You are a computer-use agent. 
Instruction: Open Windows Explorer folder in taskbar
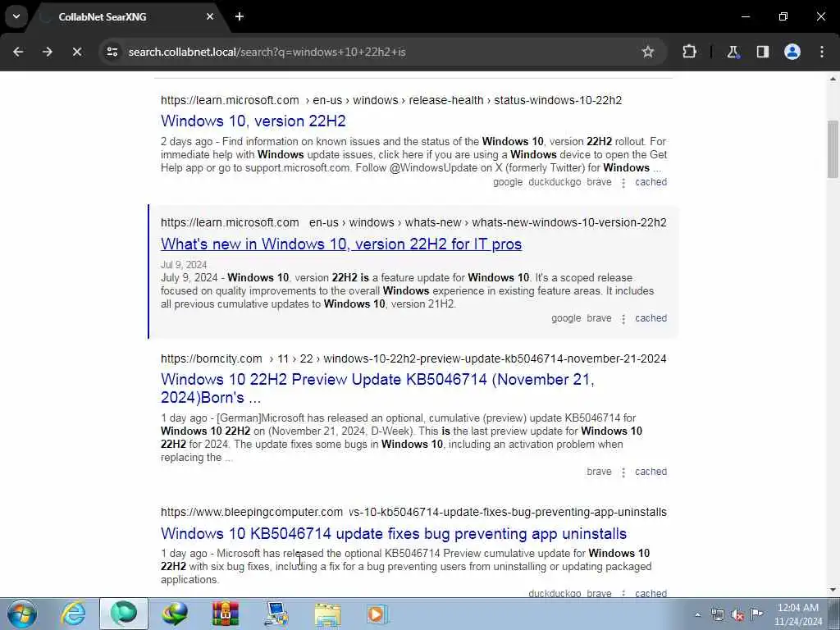[327, 614]
